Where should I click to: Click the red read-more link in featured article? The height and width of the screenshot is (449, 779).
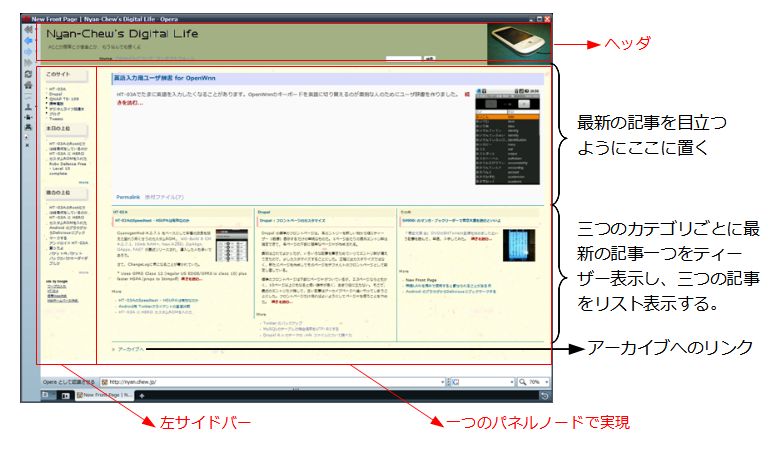click(130, 103)
